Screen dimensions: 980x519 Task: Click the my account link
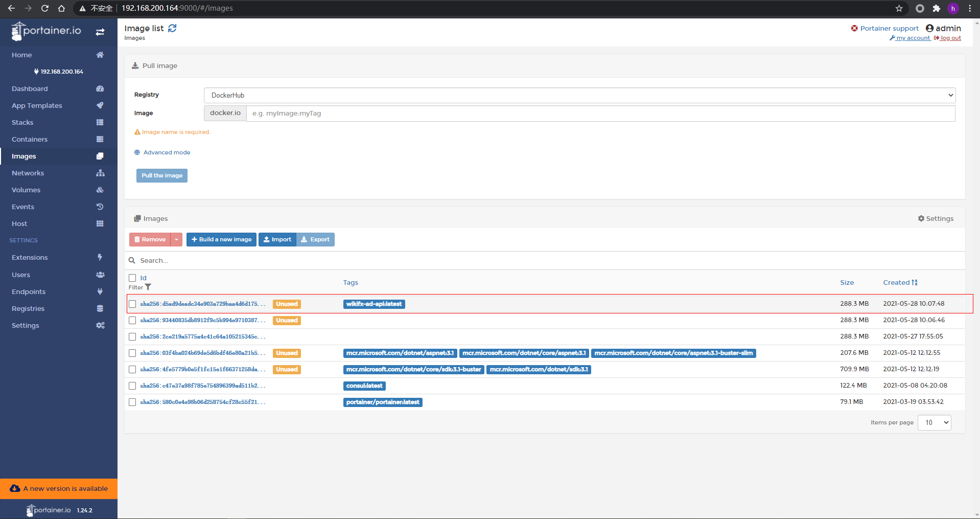[x=909, y=38]
